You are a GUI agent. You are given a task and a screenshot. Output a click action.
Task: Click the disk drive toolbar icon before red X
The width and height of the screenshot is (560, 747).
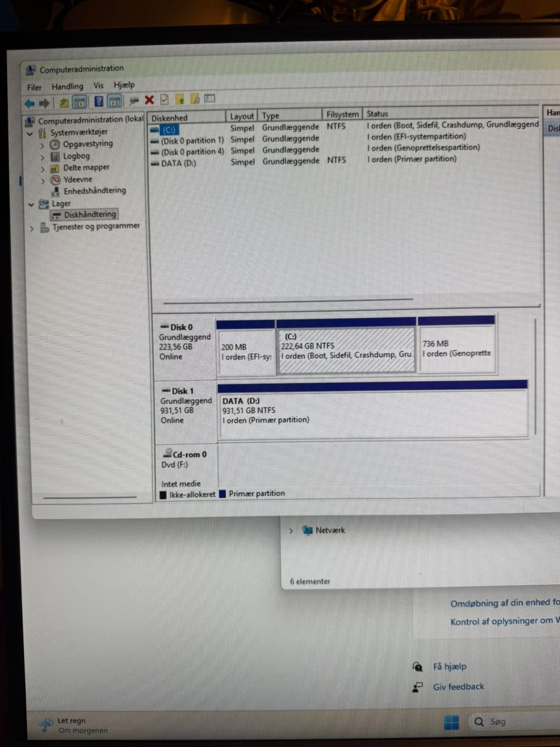click(134, 101)
